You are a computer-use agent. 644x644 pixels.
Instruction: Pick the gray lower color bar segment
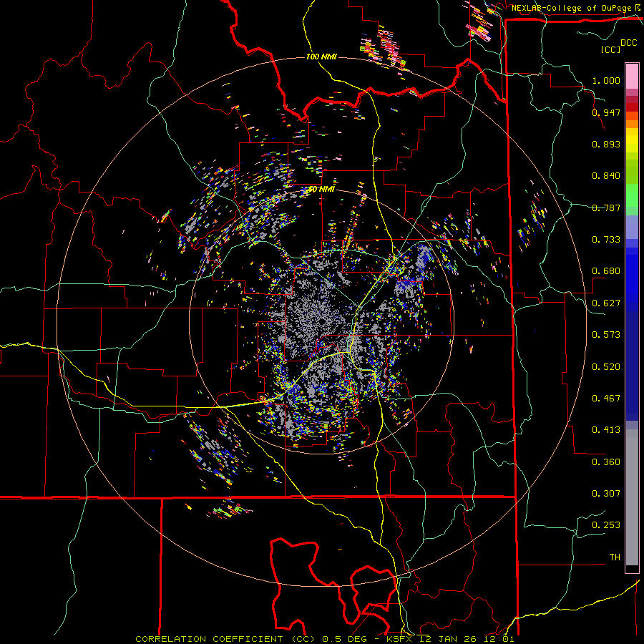(x=632, y=497)
